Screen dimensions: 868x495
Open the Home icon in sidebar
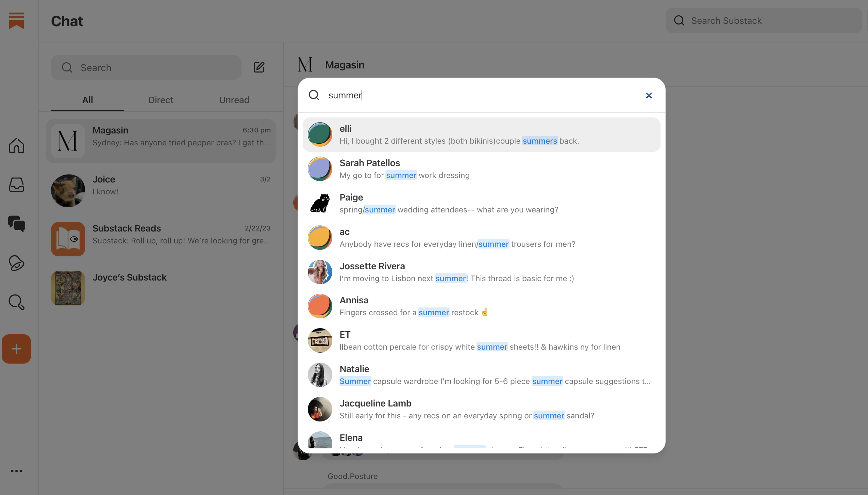[16, 145]
